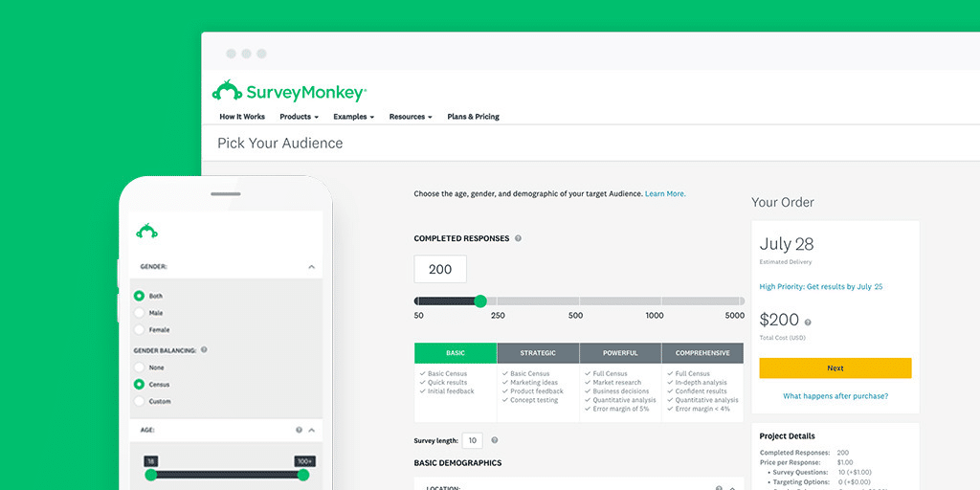Click the Basic Demographics heading
980x490 pixels.
(457, 463)
